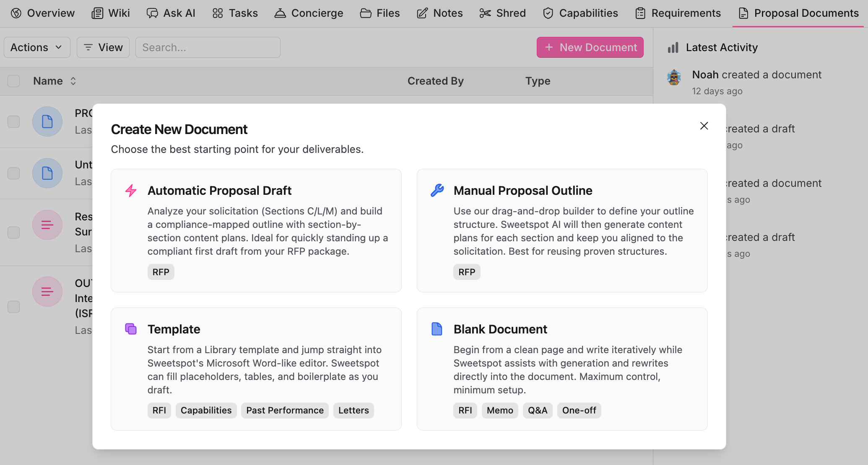The width and height of the screenshot is (868, 465).
Task: Check the third row checkbox beside Res
Action: [14, 232]
